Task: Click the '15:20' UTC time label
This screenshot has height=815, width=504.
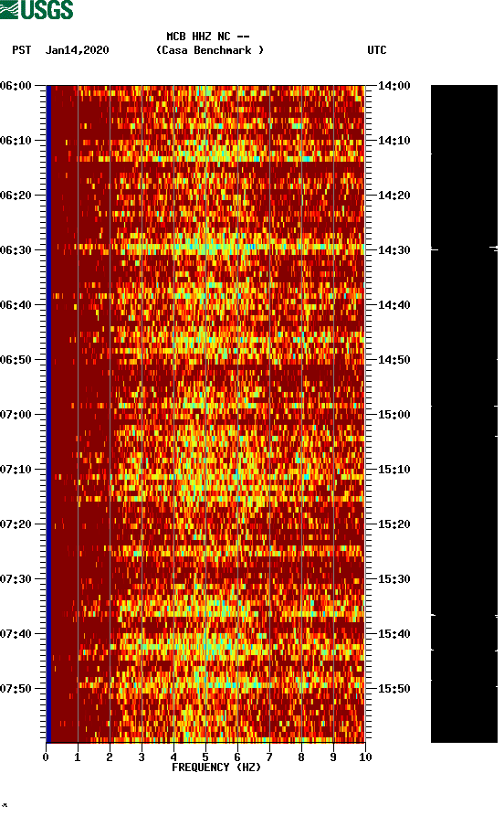Action: coord(394,524)
